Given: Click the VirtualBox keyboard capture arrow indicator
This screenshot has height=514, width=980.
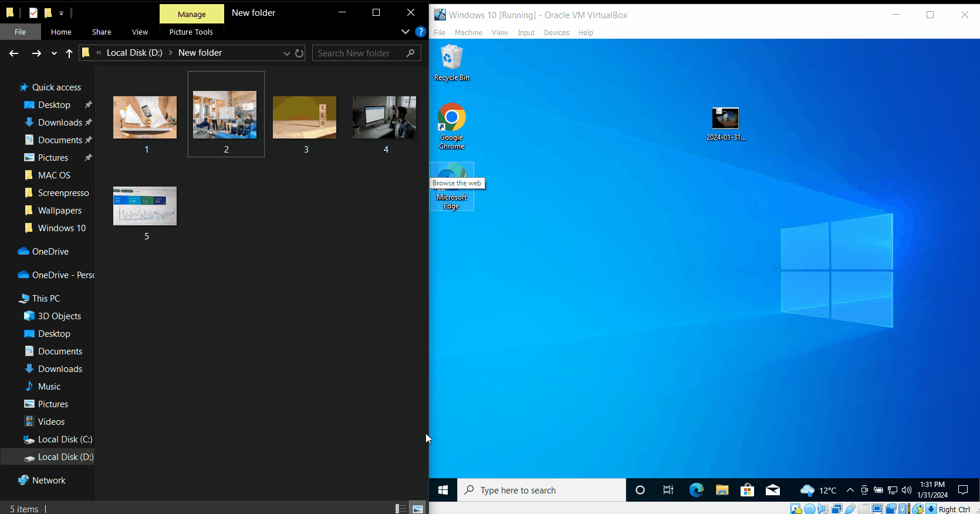Looking at the screenshot, I should [x=931, y=509].
